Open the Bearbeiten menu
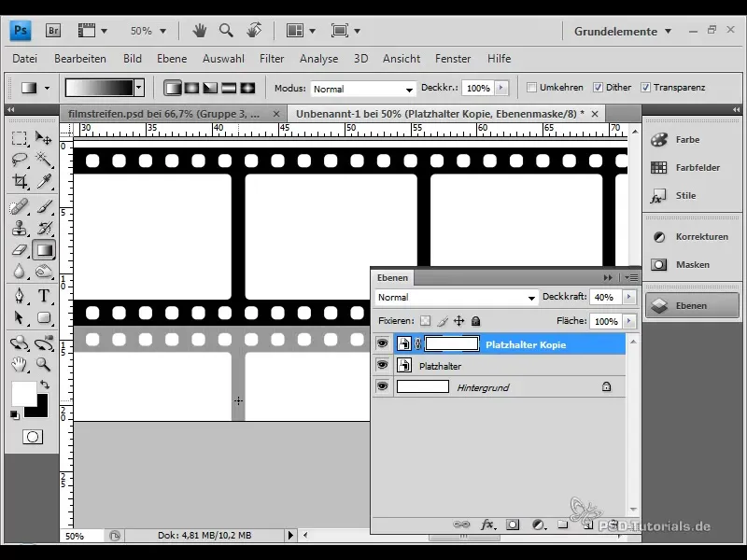Viewport: 747px width, 560px height. [x=80, y=59]
